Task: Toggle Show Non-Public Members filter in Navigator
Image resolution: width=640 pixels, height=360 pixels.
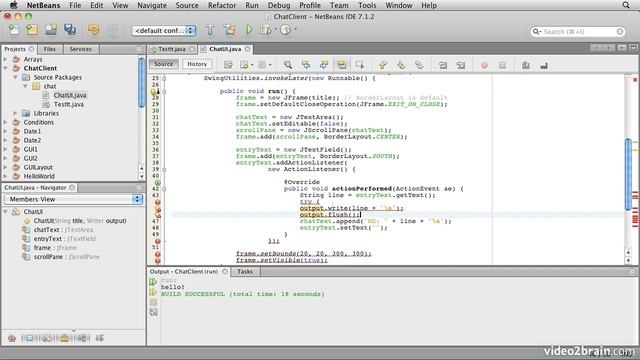Action: (x=64, y=338)
